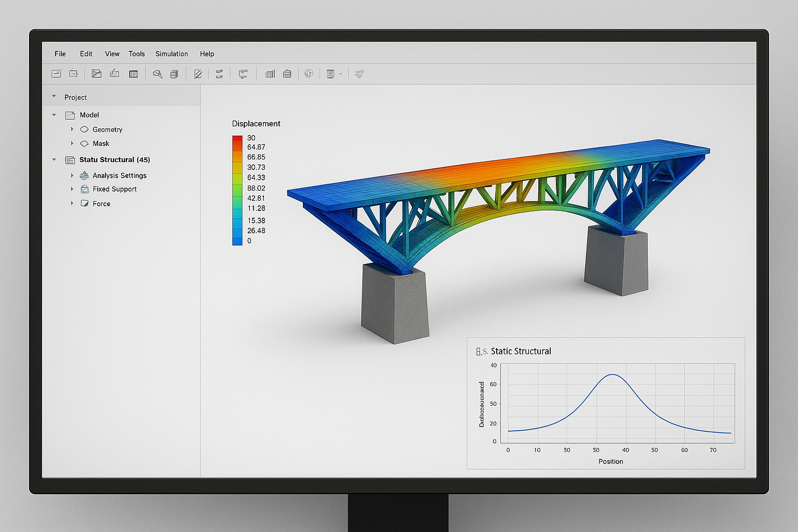Image resolution: width=798 pixels, height=532 pixels.
Task: Click the peak of the Static Structural curve
Action: pos(613,375)
